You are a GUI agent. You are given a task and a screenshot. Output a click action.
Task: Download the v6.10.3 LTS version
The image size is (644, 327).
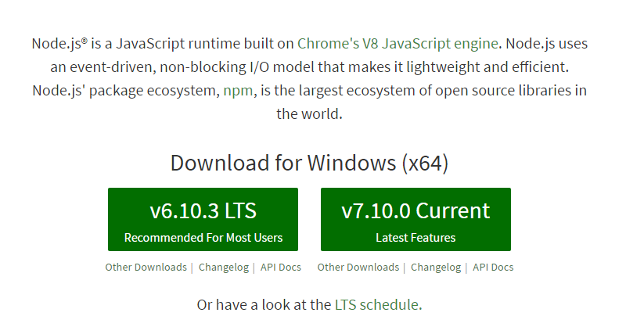tap(203, 220)
